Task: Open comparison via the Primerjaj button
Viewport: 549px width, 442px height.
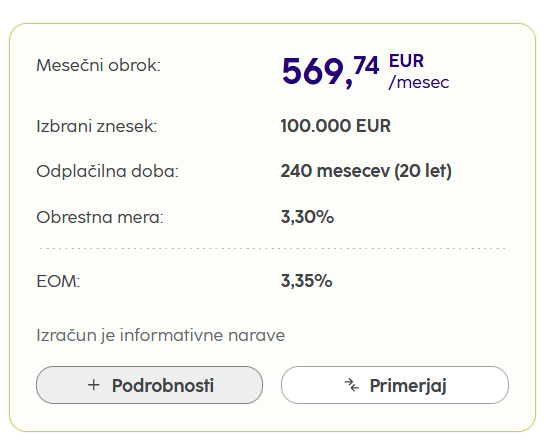Action: [395, 385]
